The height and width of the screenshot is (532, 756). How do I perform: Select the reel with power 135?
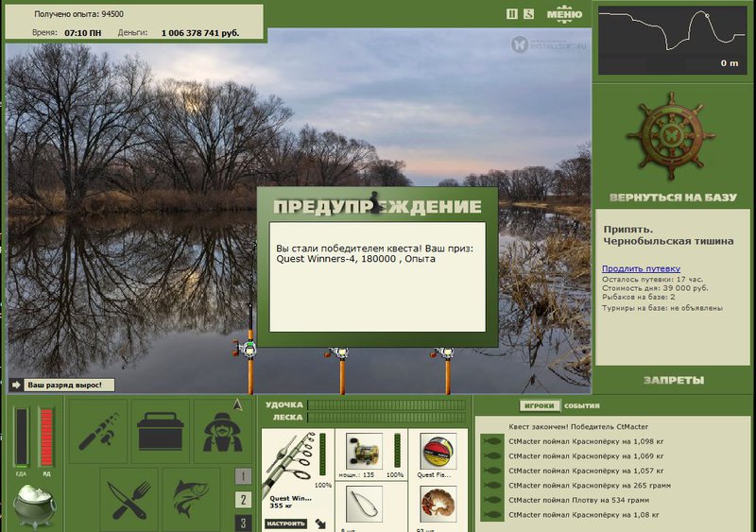364,452
